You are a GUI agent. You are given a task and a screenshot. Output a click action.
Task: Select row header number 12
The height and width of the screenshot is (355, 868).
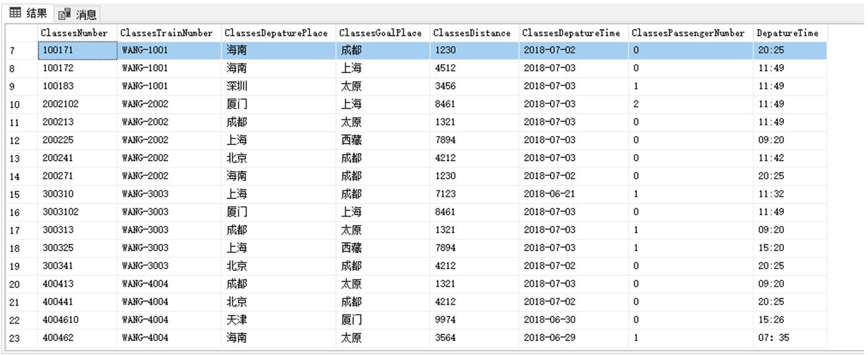click(22, 141)
